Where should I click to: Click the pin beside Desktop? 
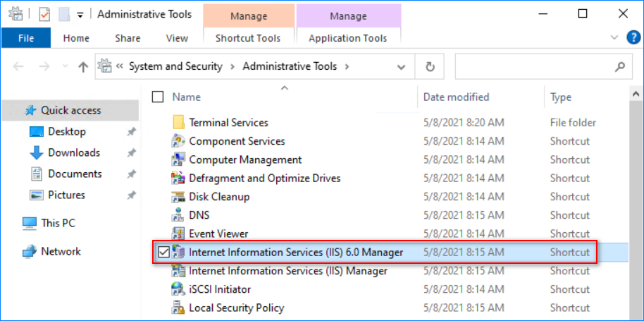131,132
